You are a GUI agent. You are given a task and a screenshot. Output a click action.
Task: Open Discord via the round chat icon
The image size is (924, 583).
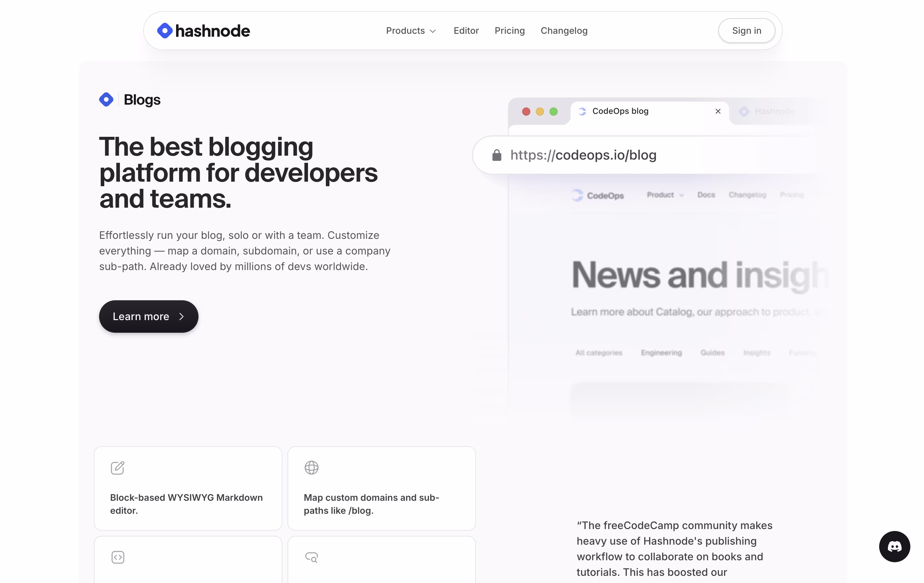click(x=894, y=547)
